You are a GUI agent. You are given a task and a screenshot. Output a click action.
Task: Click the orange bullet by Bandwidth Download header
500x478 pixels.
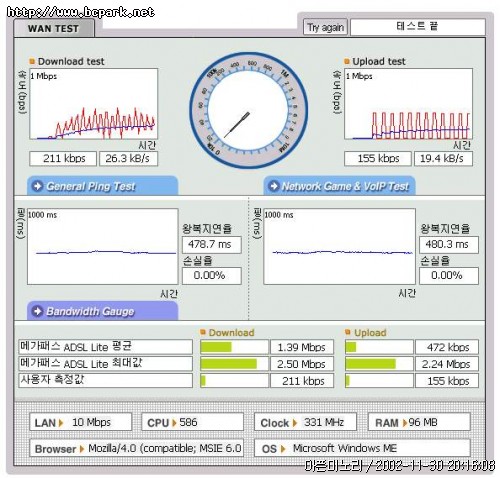tap(203, 332)
